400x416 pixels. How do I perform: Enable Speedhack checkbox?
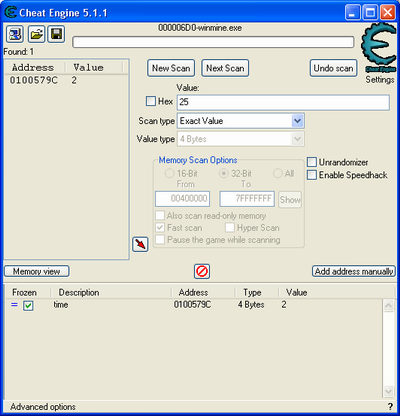tap(312, 175)
